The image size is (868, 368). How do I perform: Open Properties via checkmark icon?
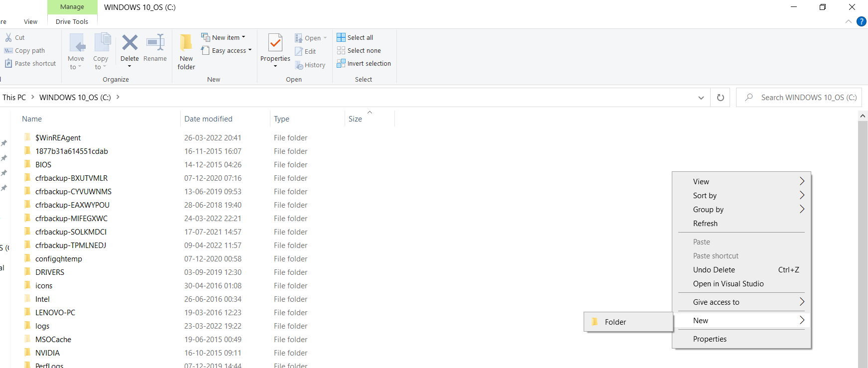pos(275,43)
